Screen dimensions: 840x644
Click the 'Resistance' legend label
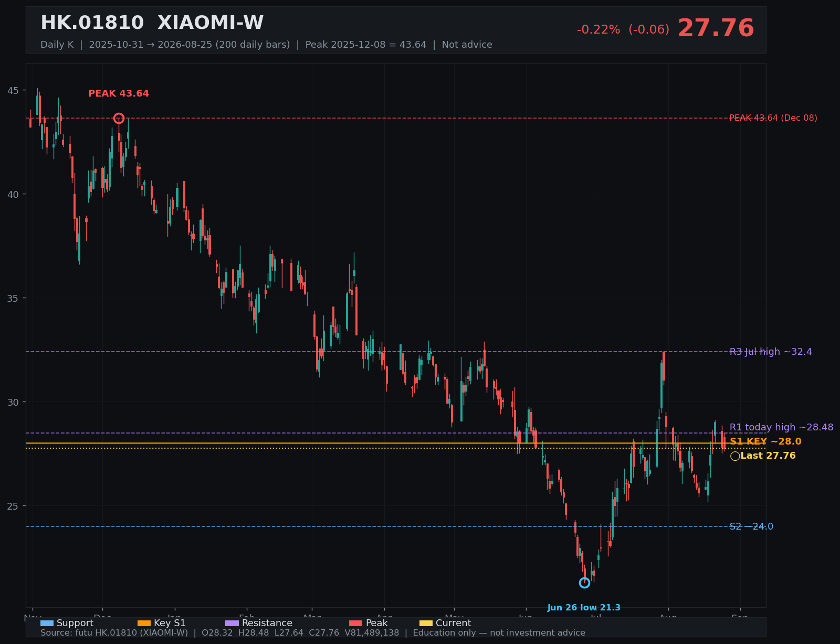(267, 623)
